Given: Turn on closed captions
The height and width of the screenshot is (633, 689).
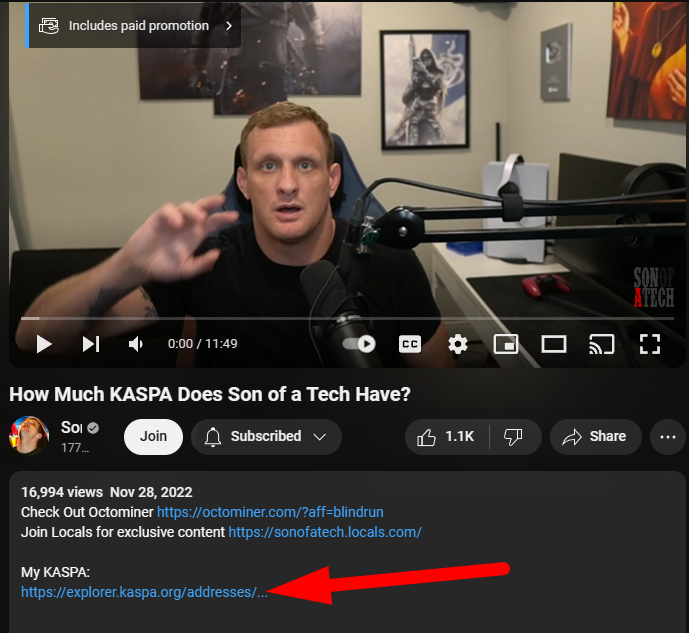Looking at the screenshot, I should [410, 344].
